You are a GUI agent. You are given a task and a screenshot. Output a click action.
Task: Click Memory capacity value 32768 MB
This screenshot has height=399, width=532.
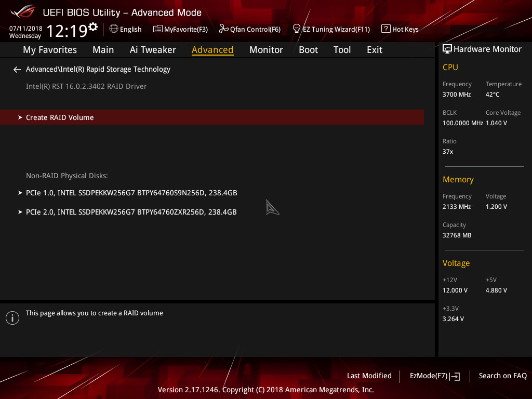coord(457,235)
